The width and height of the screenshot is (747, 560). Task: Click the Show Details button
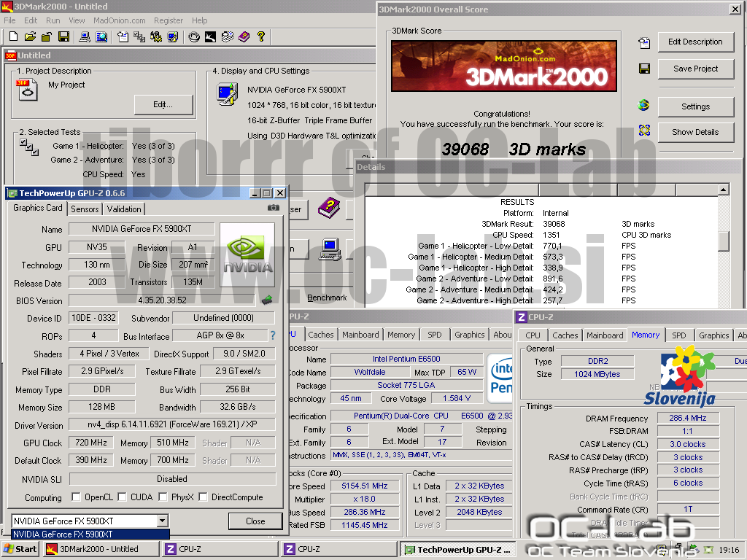coord(695,132)
